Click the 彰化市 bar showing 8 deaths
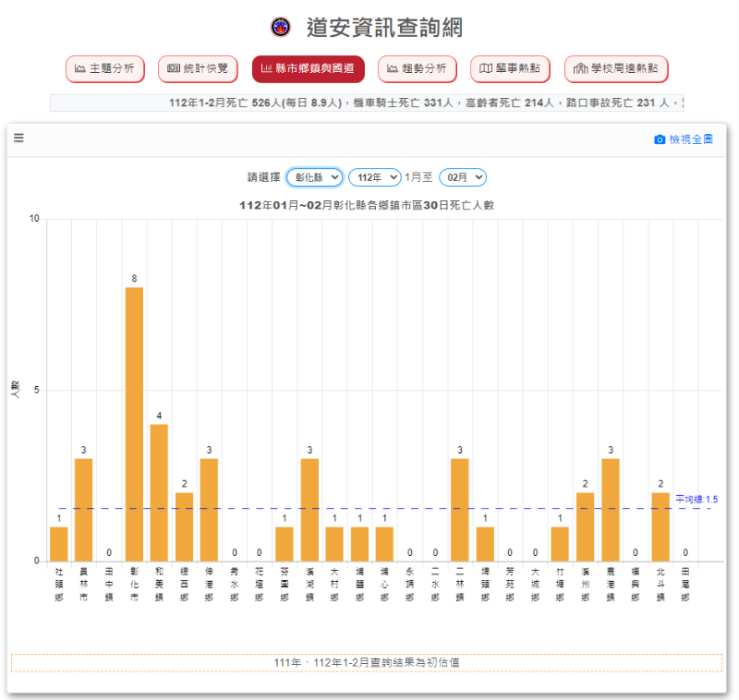The width and height of the screenshot is (739, 700). (x=134, y=425)
